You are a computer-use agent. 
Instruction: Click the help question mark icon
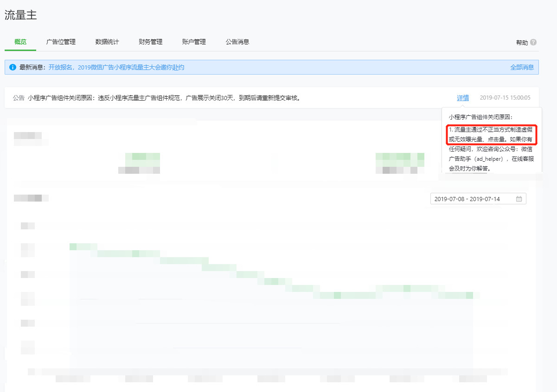533,42
